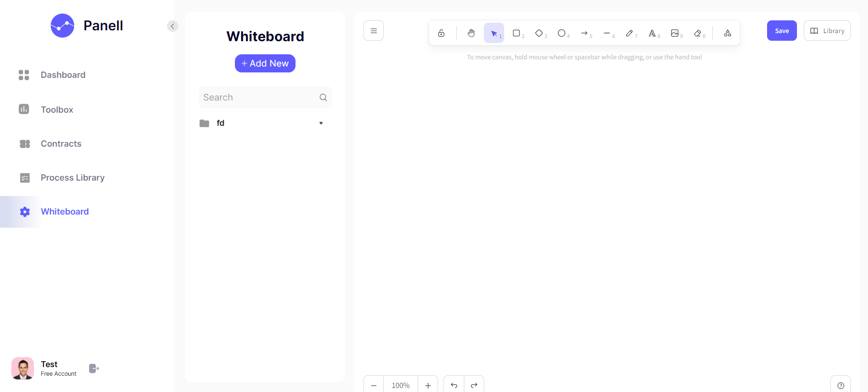Save the whiteboard
Screen dimensions: 868x392
[782, 31]
